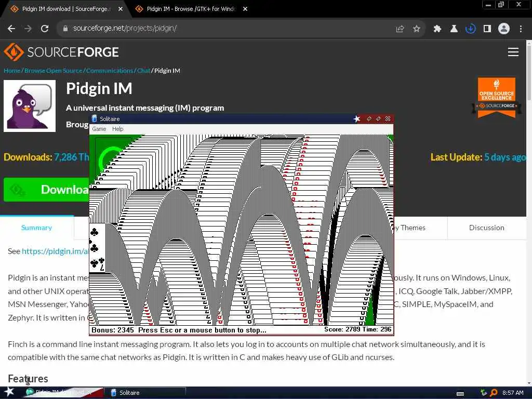Click the Solitaire window title icon
Image resolution: width=532 pixels, height=399 pixels.
95,119
